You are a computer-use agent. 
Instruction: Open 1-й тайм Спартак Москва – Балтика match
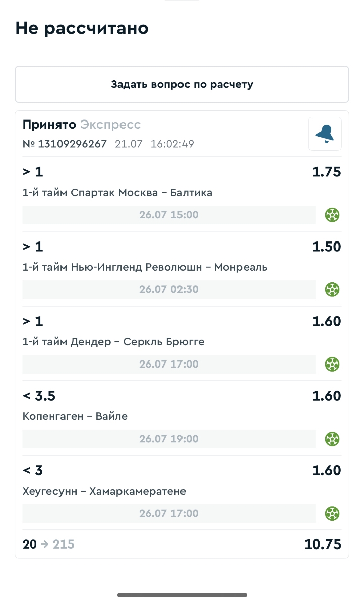tap(117, 193)
